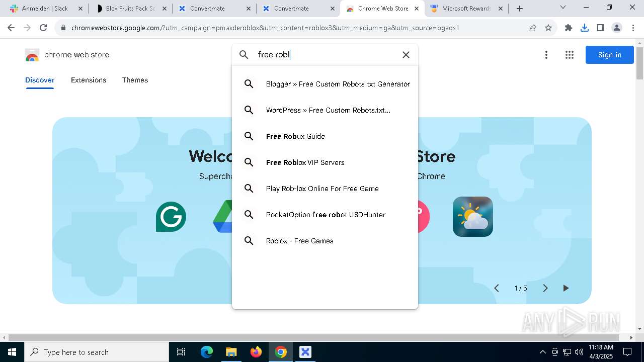Screen dimensions: 644x362
Task: Click the search magnifier icon in the search box
Action: (244, 55)
